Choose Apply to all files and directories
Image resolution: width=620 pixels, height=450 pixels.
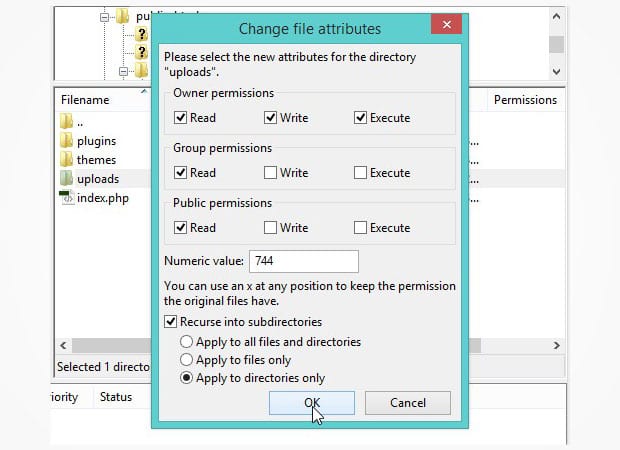click(186, 341)
